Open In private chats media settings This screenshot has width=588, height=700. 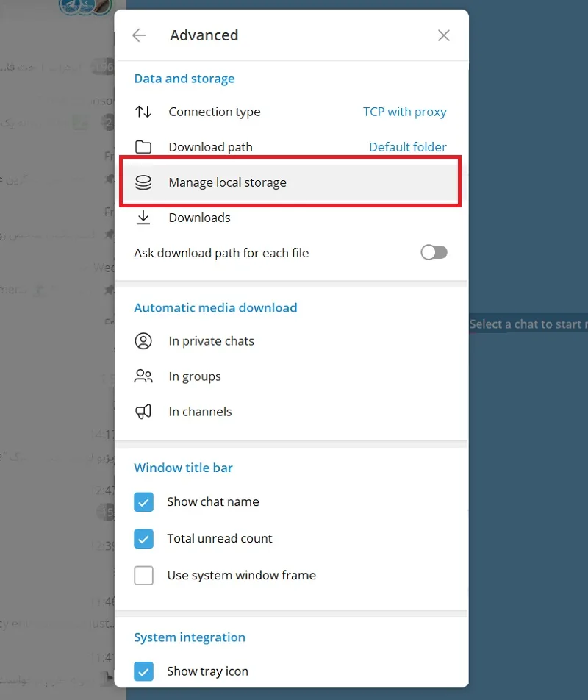click(x=290, y=341)
